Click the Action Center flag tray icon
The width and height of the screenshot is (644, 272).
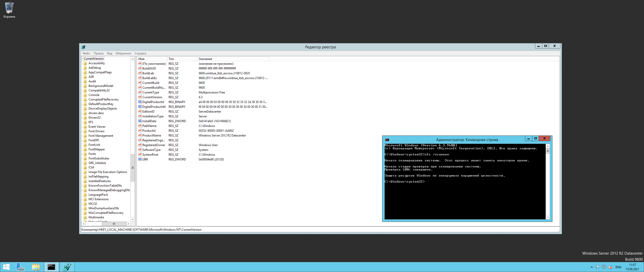[x=598, y=267]
